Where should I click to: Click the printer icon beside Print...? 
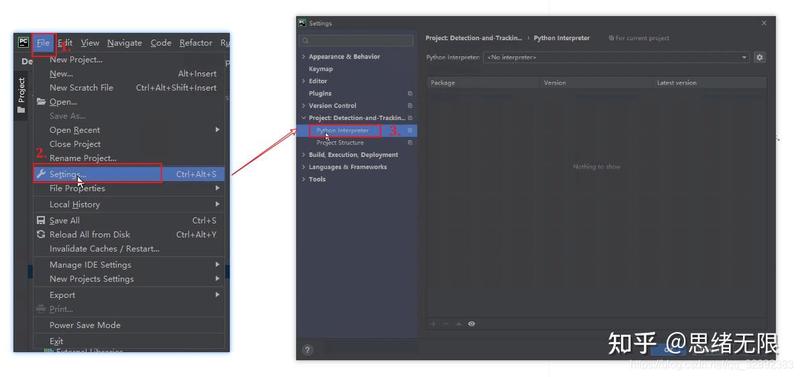(x=41, y=309)
